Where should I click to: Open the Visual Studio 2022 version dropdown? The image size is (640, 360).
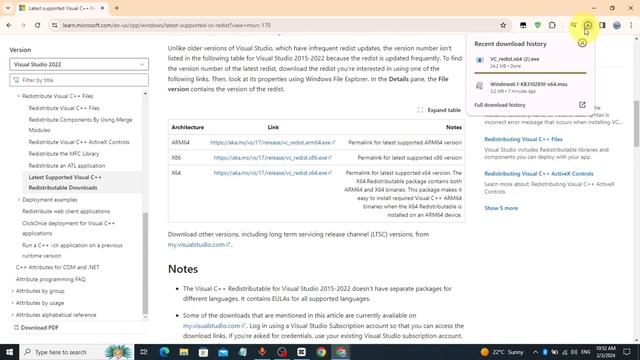pos(79,64)
